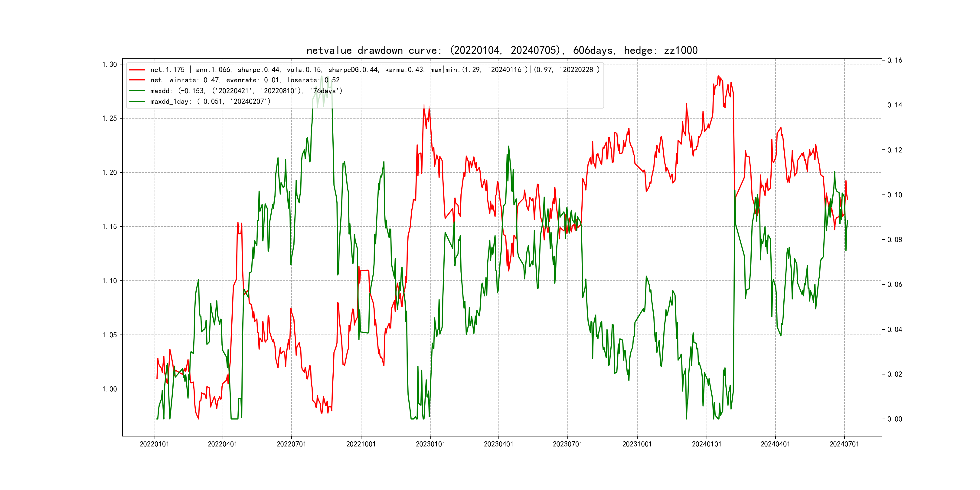Click the green maxdd_1day legend line sample

[137, 102]
